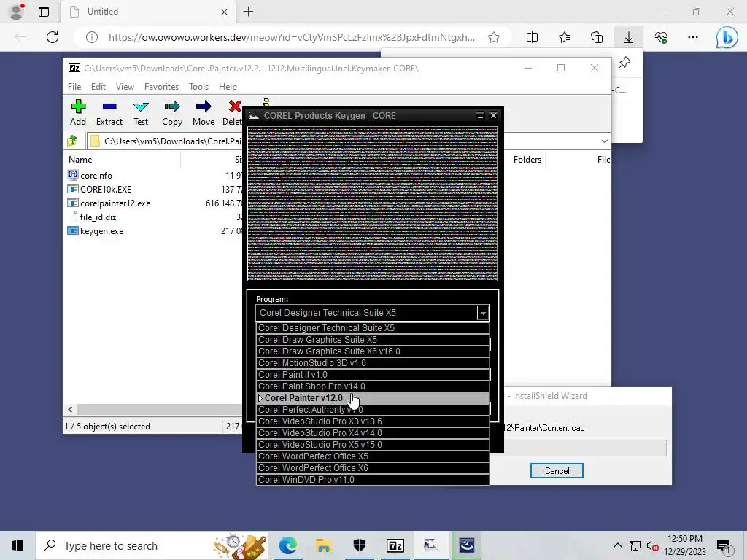Viewport: 747px width, 560px height.
Task: Click the Delete toolbar icon in 7-Zip
Action: 233,113
